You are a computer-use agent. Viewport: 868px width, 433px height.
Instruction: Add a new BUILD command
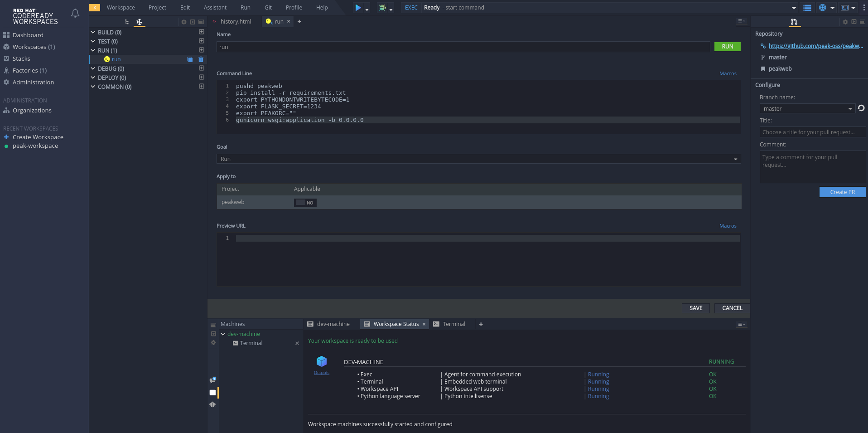point(202,32)
